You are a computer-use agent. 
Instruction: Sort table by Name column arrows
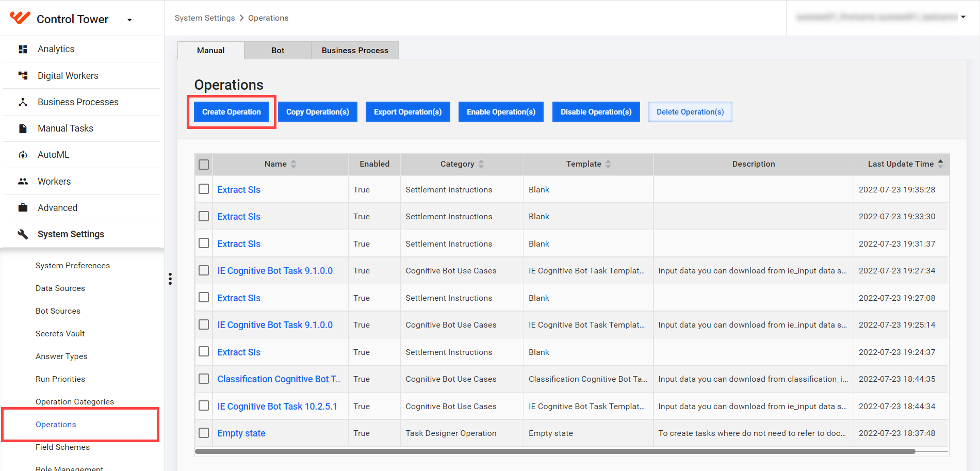[x=293, y=164]
